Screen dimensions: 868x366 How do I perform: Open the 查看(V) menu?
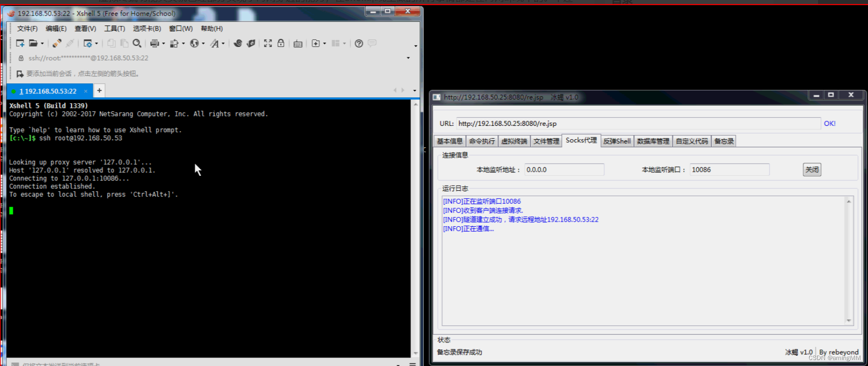85,28
